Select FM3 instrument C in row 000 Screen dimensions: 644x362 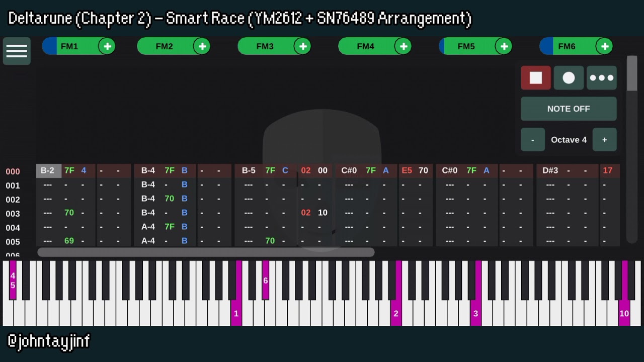285,170
